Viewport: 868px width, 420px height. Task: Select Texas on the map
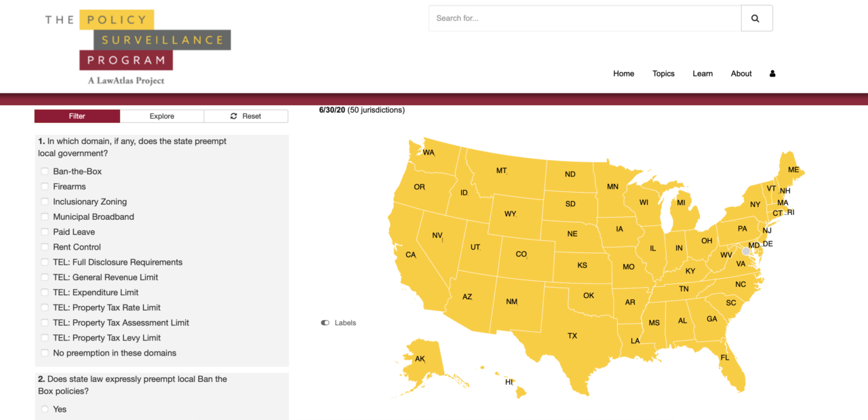(x=572, y=336)
